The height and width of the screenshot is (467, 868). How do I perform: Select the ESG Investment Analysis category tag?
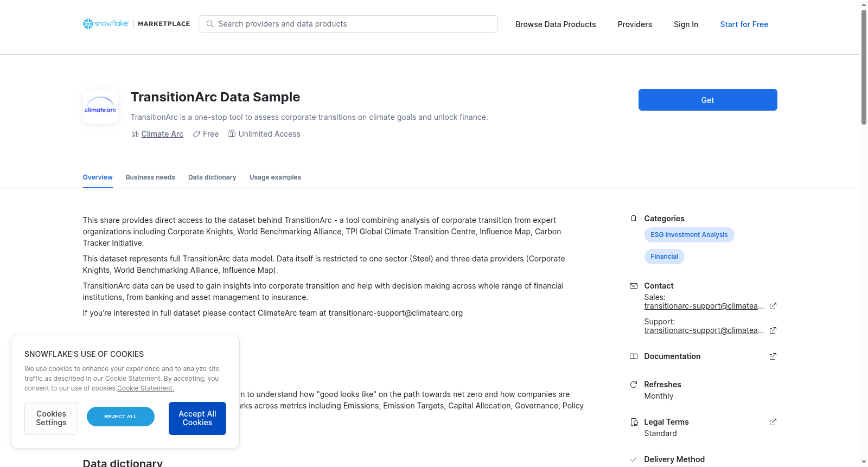tap(689, 235)
